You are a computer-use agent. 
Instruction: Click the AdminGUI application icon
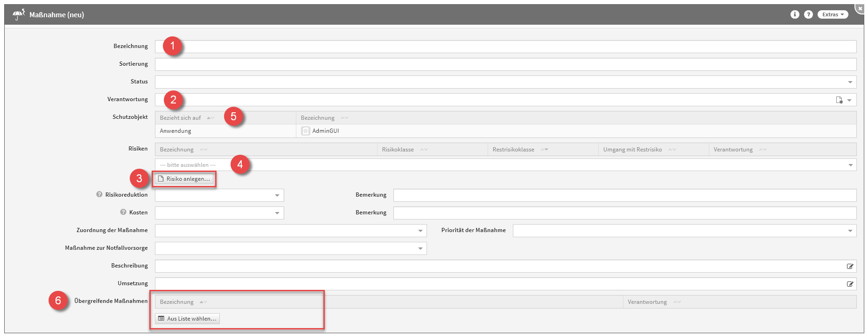306,131
